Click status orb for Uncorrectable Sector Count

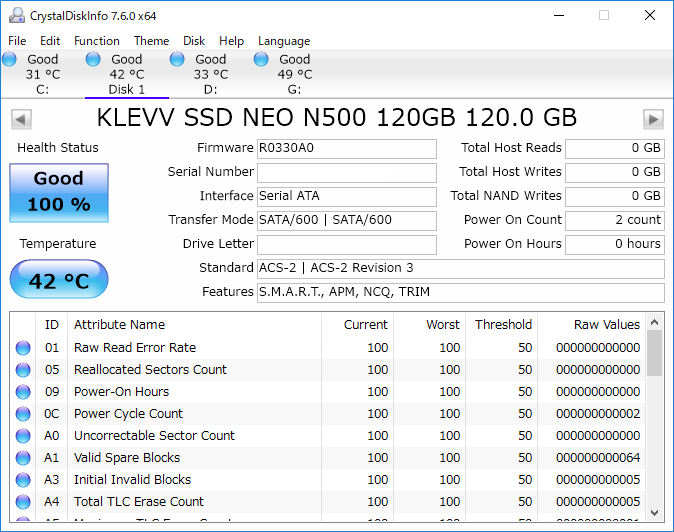tap(23, 436)
